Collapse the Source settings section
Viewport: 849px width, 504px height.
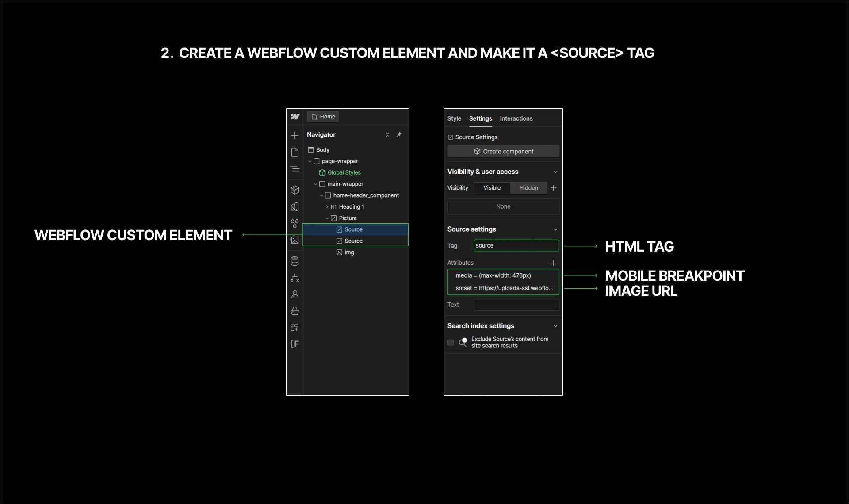click(x=555, y=229)
